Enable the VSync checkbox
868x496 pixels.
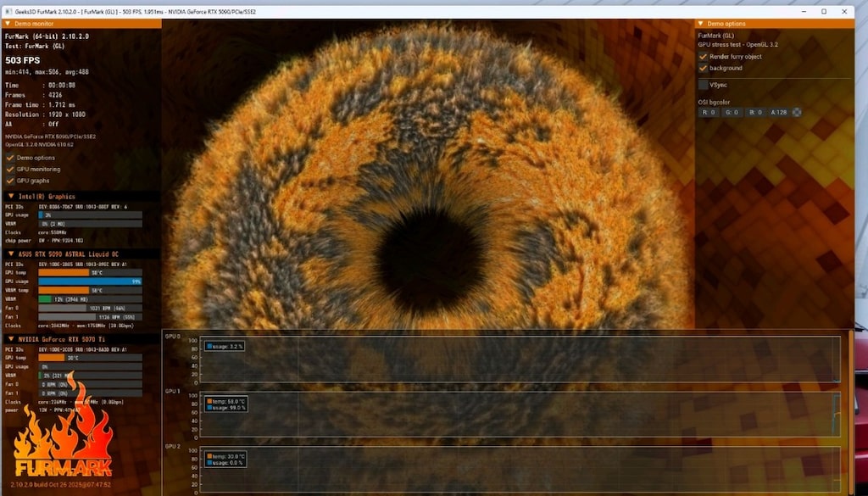point(703,85)
